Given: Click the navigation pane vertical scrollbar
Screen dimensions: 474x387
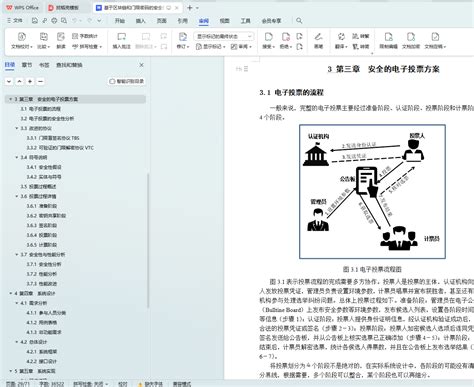Looking at the screenshot, I should (148, 240).
